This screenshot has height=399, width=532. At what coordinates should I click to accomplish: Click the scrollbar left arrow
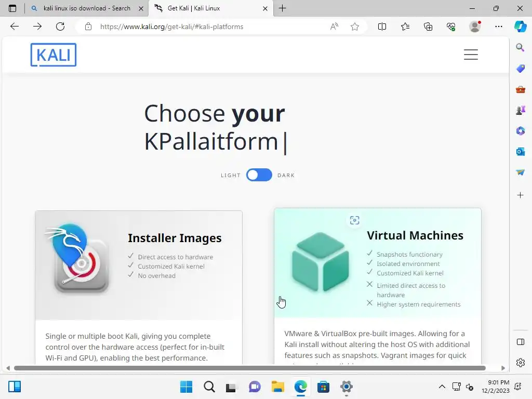pyautogui.click(x=8, y=368)
